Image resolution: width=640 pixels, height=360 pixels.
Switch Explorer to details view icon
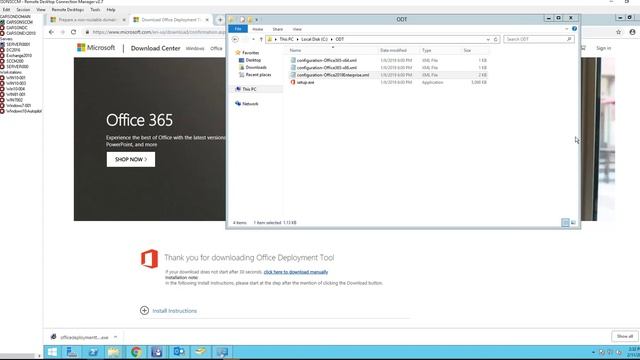(x=565, y=222)
